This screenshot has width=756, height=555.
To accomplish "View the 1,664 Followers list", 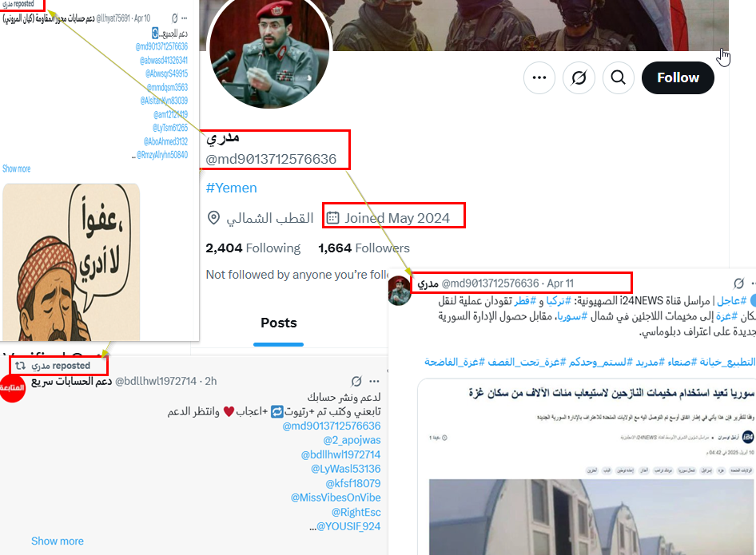I will click(x=364, y=248).
